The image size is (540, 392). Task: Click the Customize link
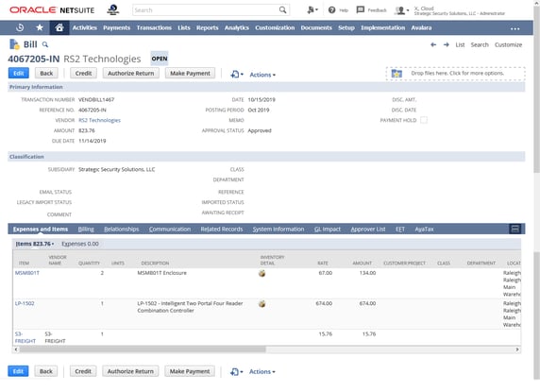(x=508, y=44)
